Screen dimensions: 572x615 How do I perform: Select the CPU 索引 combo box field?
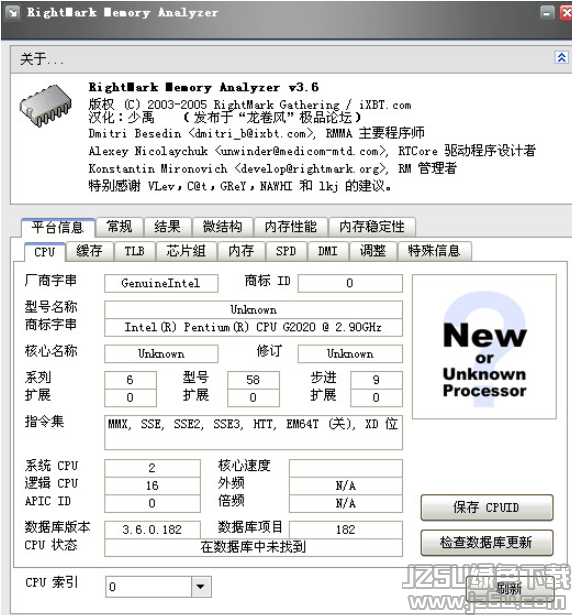coord(158,587)
